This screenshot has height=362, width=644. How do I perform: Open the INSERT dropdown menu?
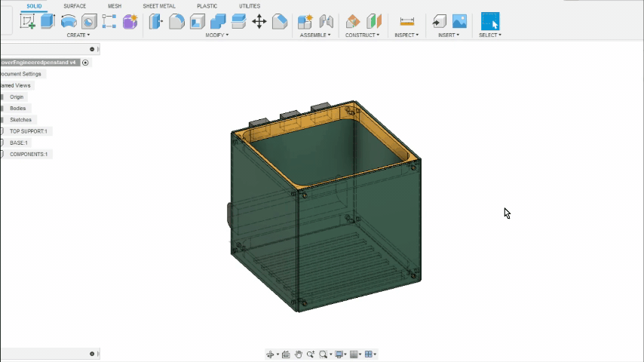pos(449,35)
